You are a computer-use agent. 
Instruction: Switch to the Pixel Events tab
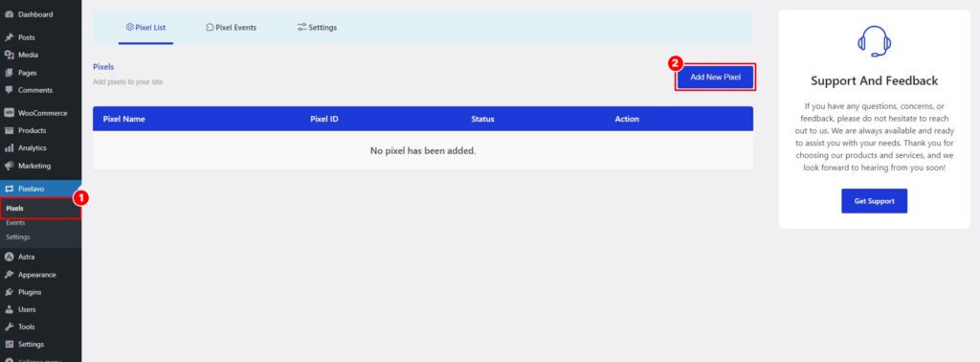pos(232,28)
